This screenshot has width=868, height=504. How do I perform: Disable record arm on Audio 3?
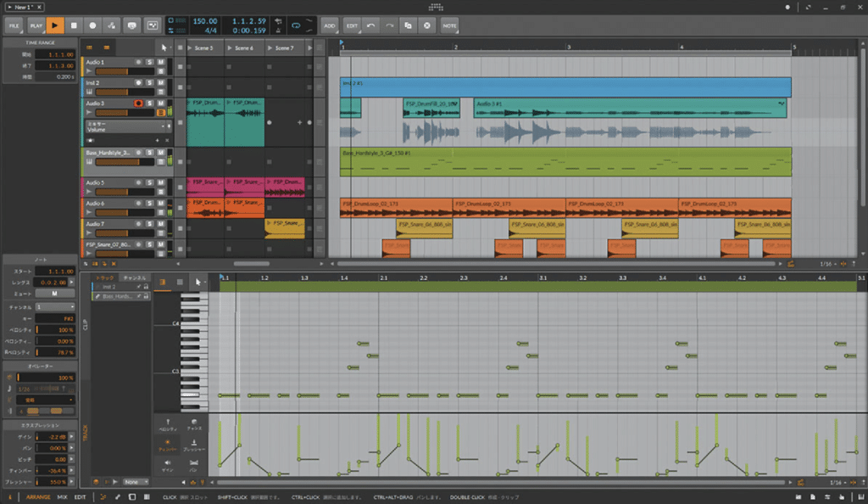pyautogui.click(x=138, y=103)
